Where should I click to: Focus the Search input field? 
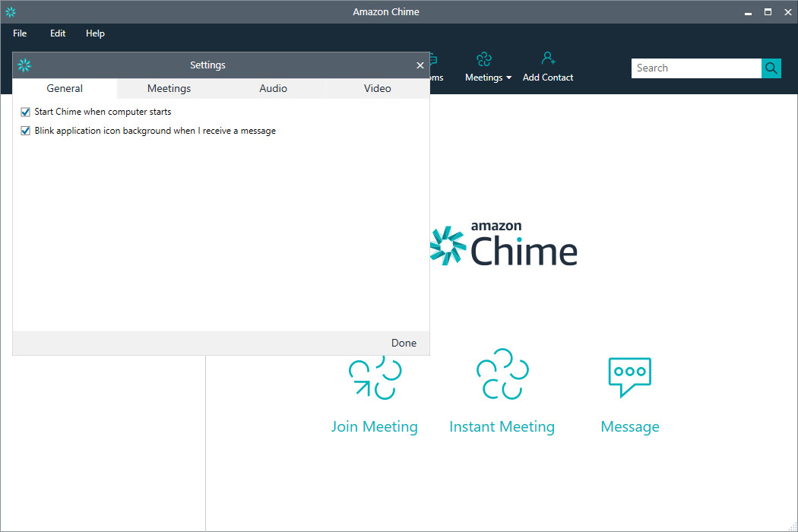pyautogui.click(x=696, y=68)
